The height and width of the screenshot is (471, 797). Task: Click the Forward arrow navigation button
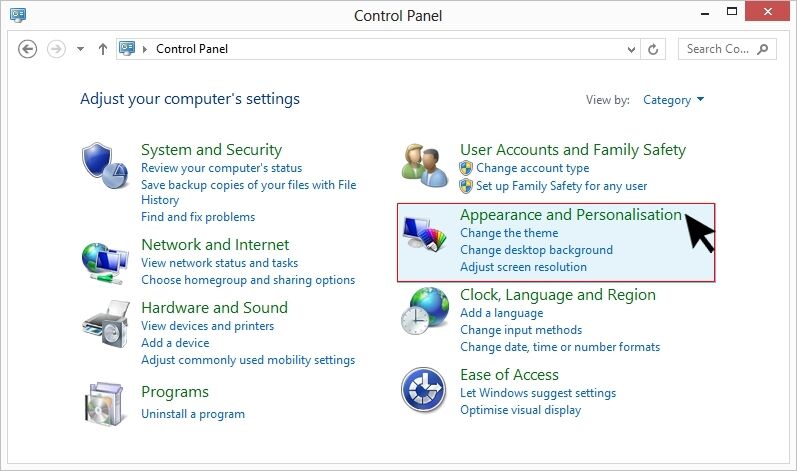pos(56,49)
